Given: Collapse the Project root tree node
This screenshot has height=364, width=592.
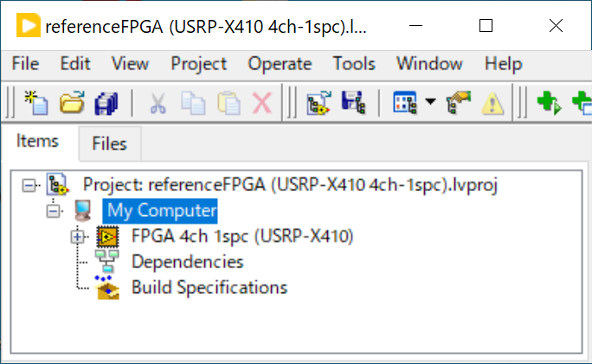Looking at the screenshot, I should (30, 184).
